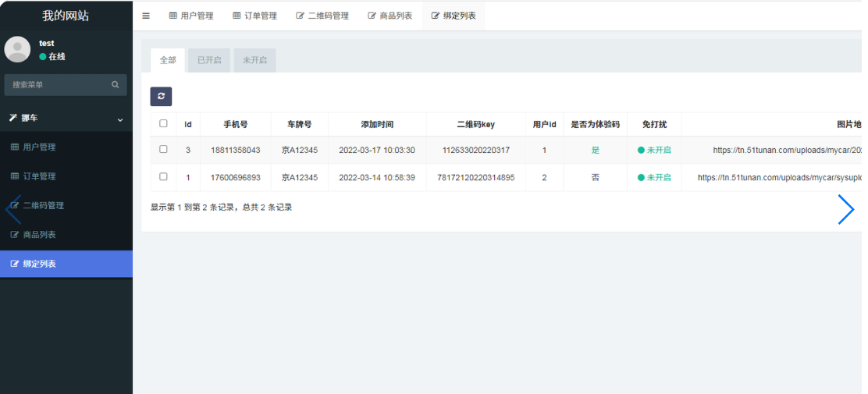Select 商品列表 in the sidebar
Screen dimensions: 868x394
click(39, 235)
